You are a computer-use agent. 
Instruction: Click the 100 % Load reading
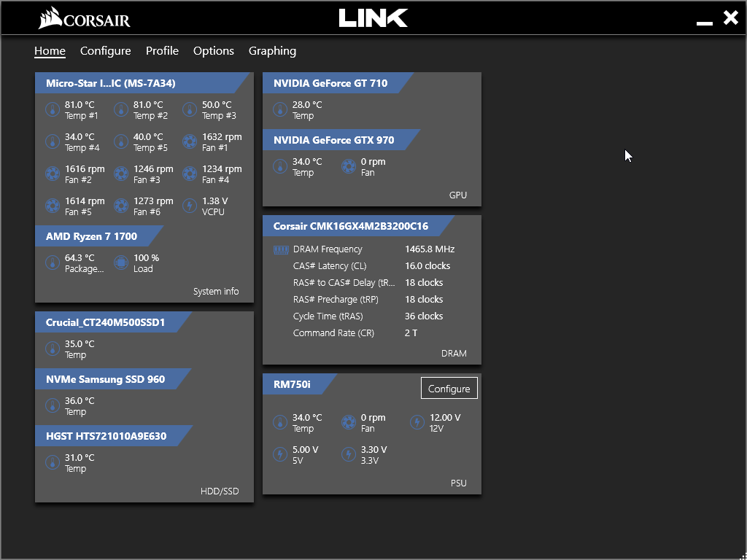146,258
